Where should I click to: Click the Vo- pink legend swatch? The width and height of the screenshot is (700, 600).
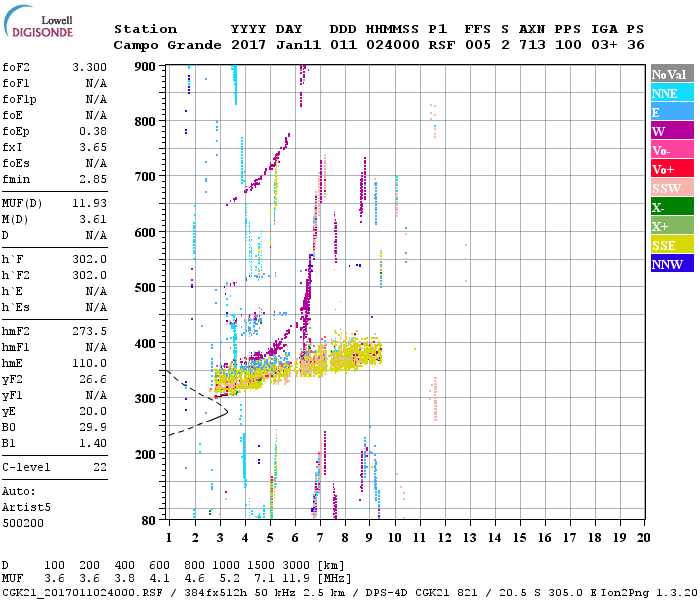click(672, 150)
